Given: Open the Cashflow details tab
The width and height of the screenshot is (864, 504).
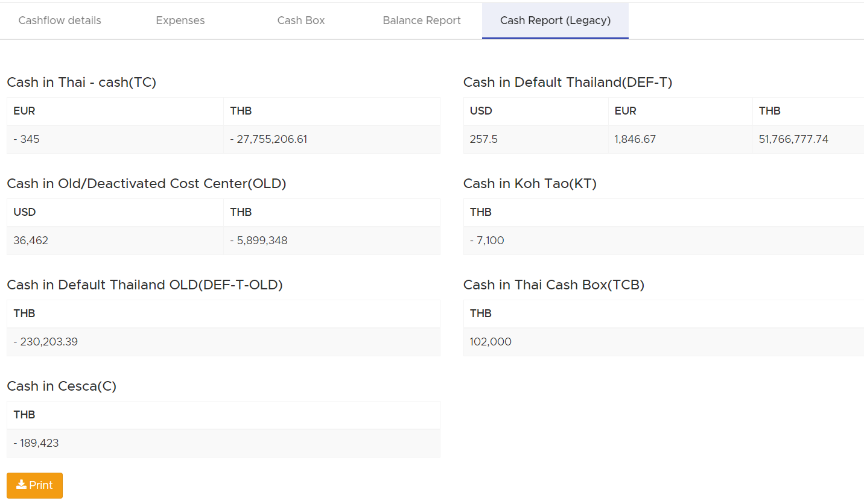Looking at the screenshot, I should (60, 20).
